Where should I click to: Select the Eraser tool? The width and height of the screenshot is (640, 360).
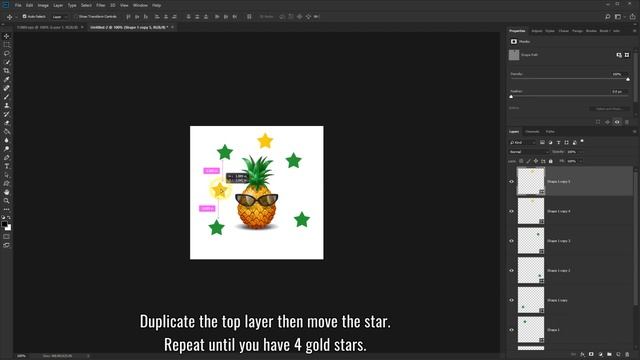tap(7, 122)
